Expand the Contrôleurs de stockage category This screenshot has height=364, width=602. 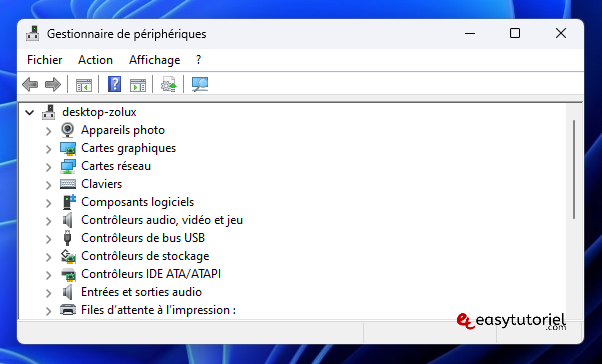pyautogui.click(x=48, y=257)
